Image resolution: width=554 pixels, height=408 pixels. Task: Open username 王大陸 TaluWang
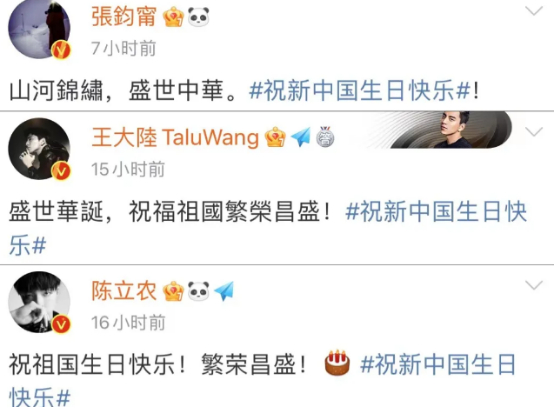pyautogui.click(x=175, y=137)
